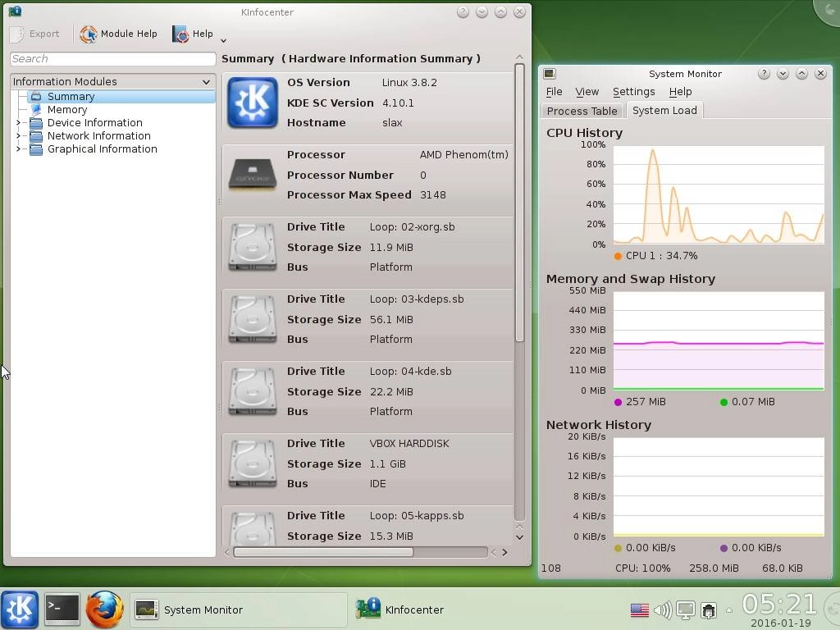840x630 pixels.
Task: Open the toolbar overflow arrow after Help
Action: point(223,40)
